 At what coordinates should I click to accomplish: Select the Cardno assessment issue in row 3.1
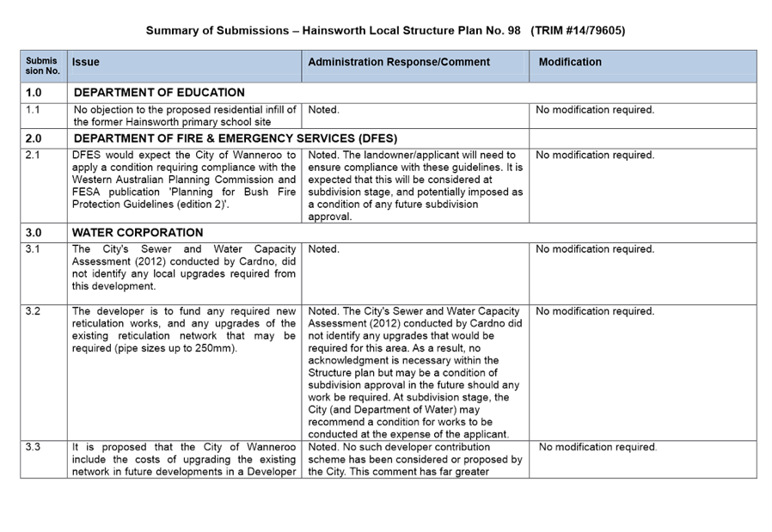[184, 267]
